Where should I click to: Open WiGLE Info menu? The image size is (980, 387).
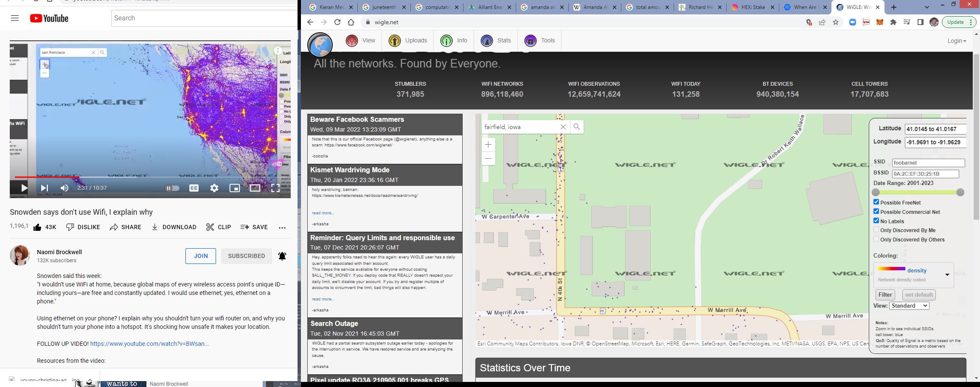pyautogui.click(x=454, y=41)
